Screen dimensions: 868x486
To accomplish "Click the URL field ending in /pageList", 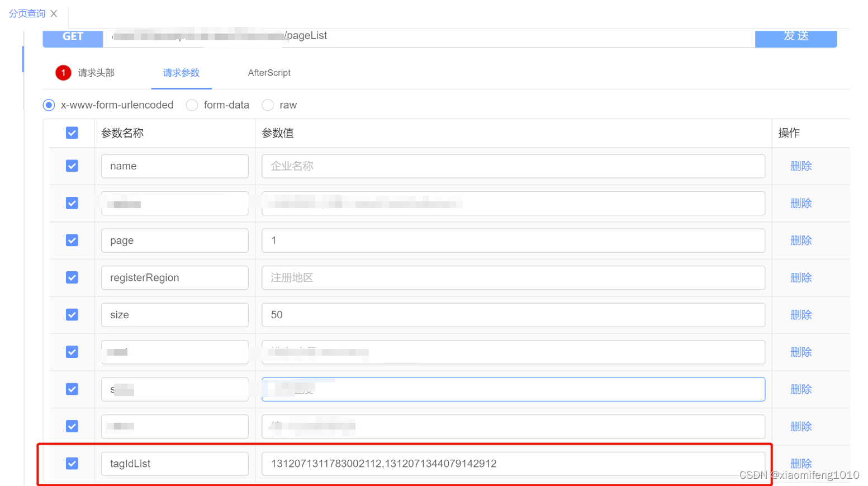I will click(x=391, y=35).
